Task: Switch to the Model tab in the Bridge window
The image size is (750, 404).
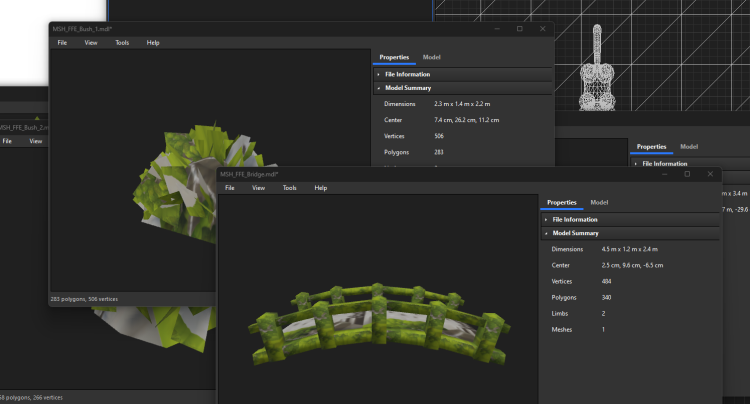Action: (x=599, y=203)
